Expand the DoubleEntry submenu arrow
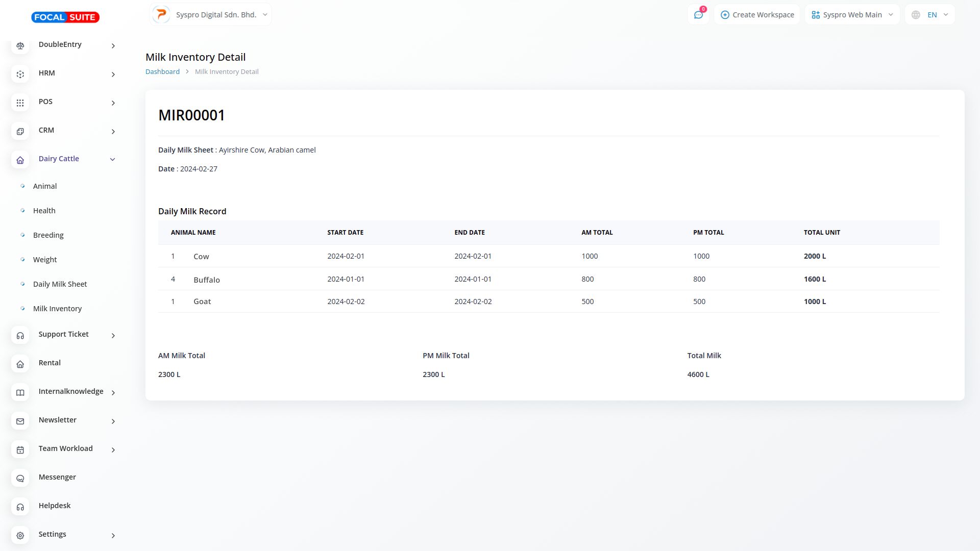Screen dimensions: 980x551 (113, 46)
